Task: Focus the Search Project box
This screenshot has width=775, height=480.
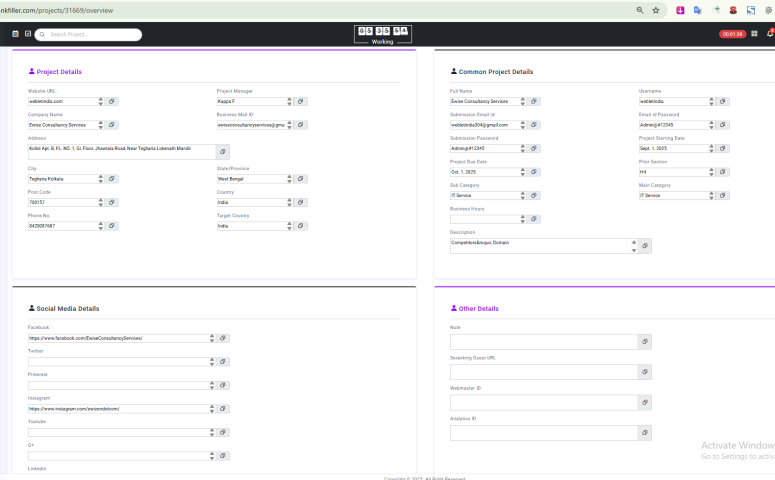Action: [90, 34]
